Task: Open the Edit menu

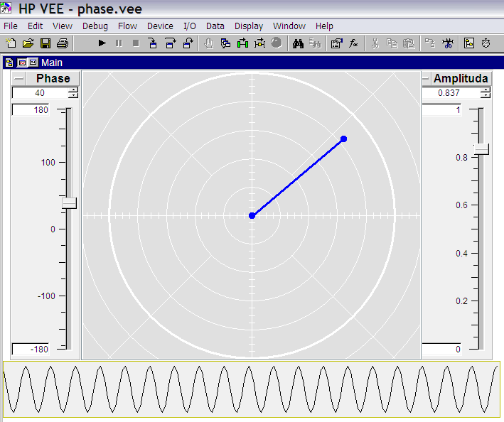Action: (35, 26)
